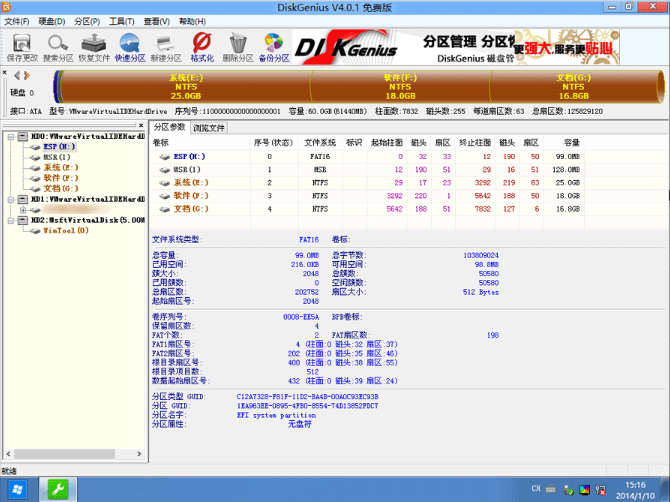
Task: Switch to the 浏览文件 tab
Action: click(x=209, y=127)
